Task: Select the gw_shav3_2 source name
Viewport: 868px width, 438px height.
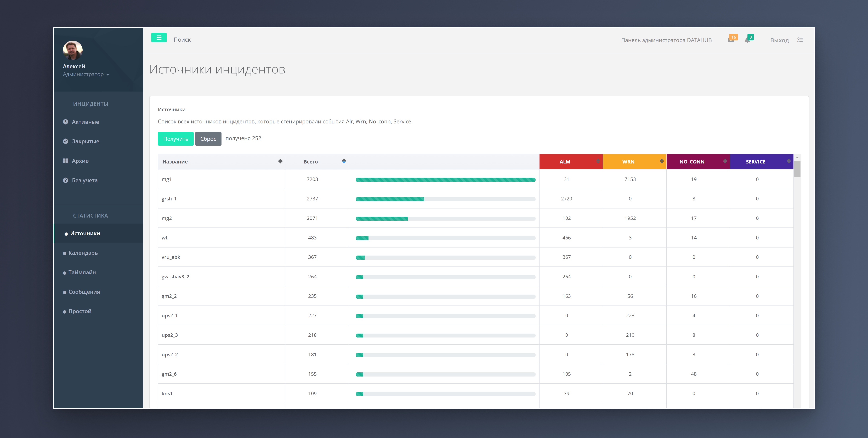Action: tap(175, 277)
